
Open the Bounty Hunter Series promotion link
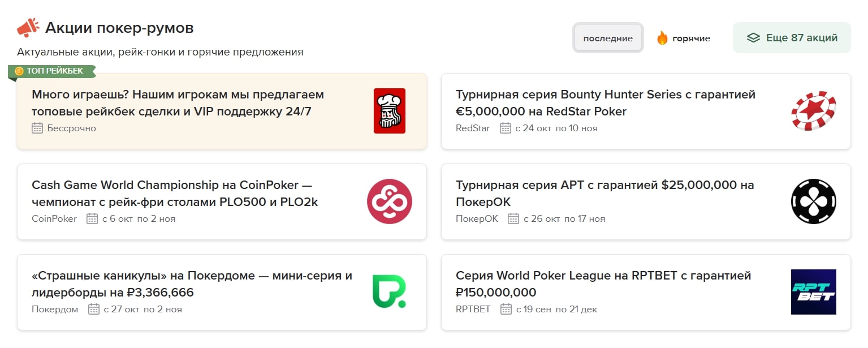point(605,102)
